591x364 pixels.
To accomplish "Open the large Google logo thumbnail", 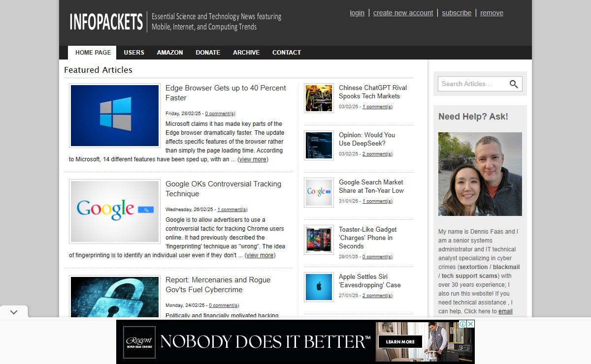I will pyautogui.click(x=115, y=212).
